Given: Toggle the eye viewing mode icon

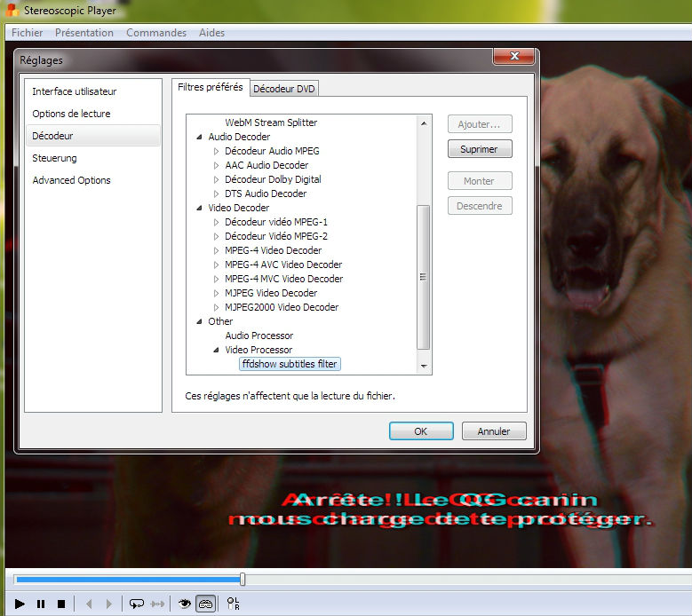Looking at the screenshot, I should click(x=184, y=604).
